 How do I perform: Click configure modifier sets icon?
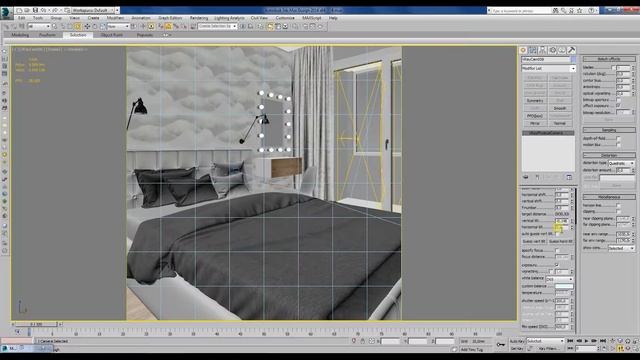[x=569, y=177]
